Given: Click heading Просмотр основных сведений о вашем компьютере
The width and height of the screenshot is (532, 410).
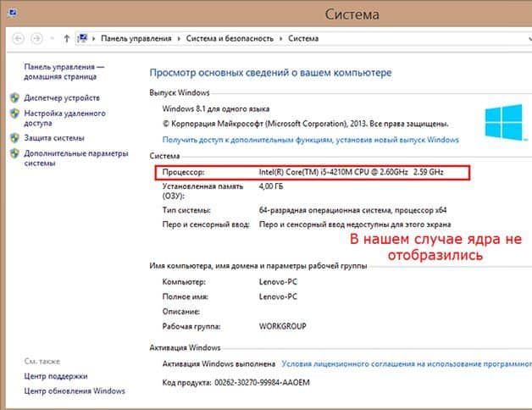Looking at the screenshot, I should (271, 73).
